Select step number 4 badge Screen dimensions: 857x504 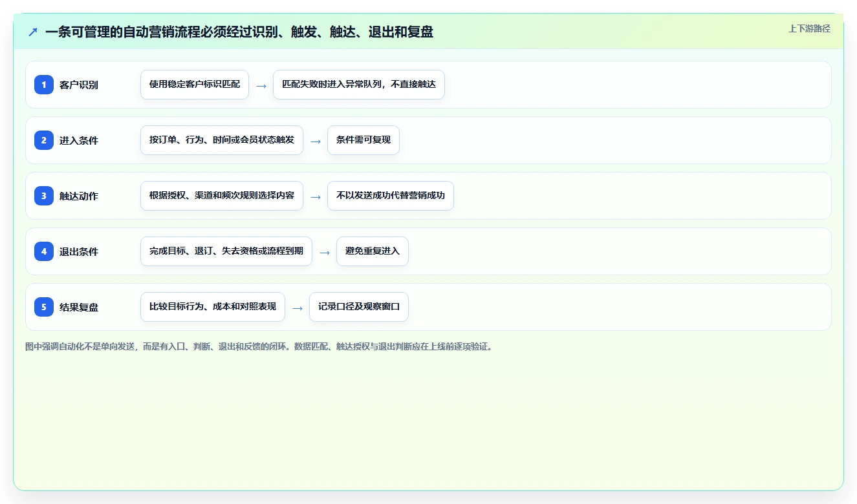tap(44, 251)
